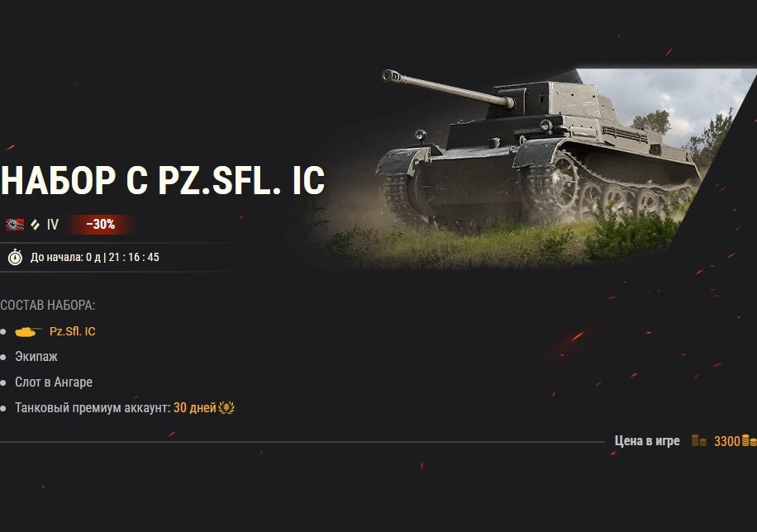
Task: Click the German nation flag icon
Action: [15, 225]
